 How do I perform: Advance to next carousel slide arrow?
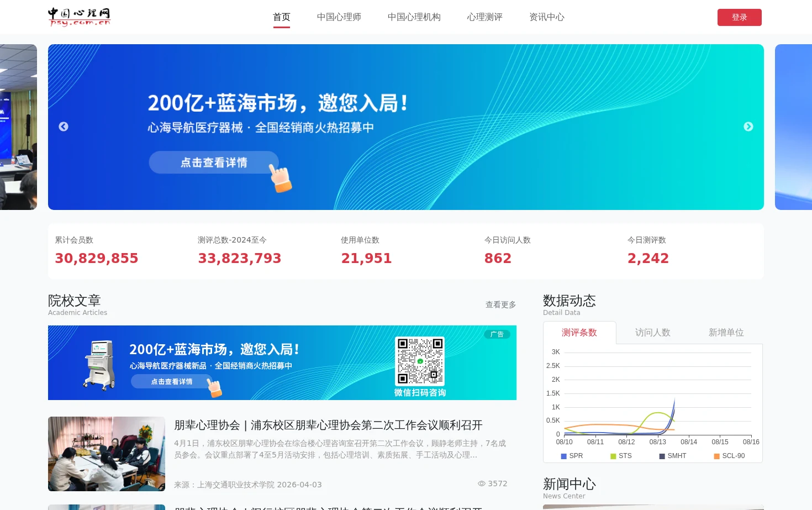pyautogui.click(x=748, y=127)
